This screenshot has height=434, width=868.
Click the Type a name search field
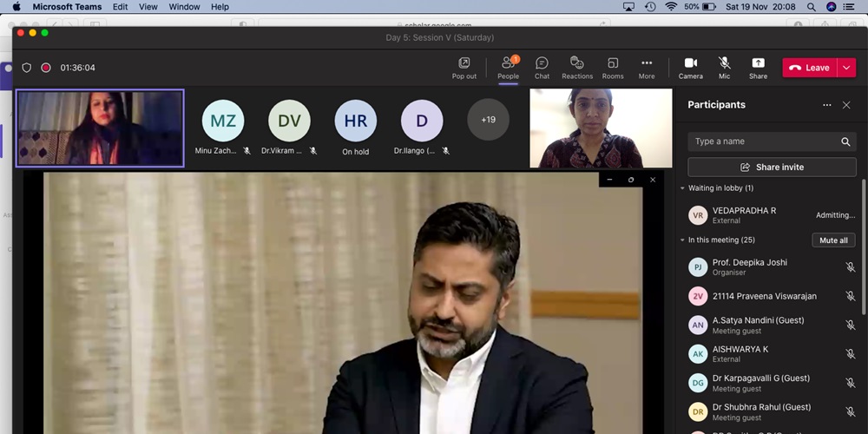pos(764,141)
